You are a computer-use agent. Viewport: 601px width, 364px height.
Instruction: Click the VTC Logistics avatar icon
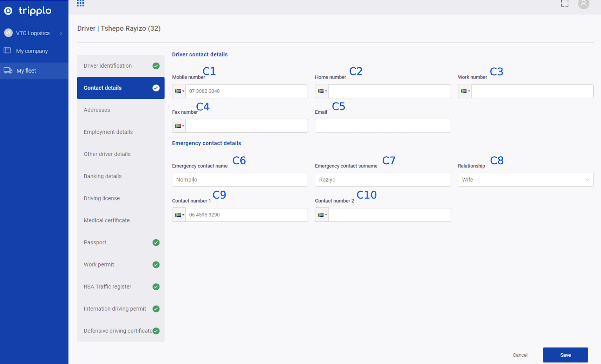point(8,33)
